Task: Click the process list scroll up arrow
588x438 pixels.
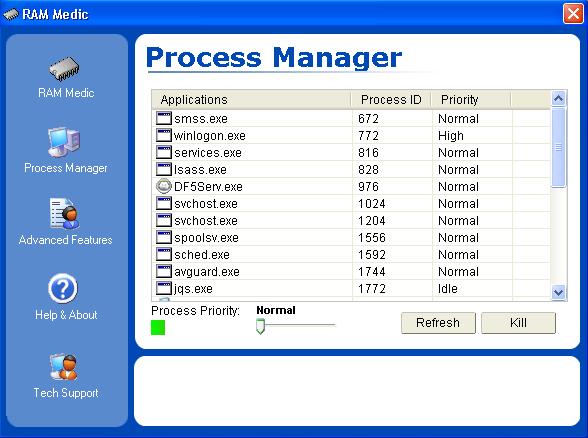Action: (x=558, y=99)
